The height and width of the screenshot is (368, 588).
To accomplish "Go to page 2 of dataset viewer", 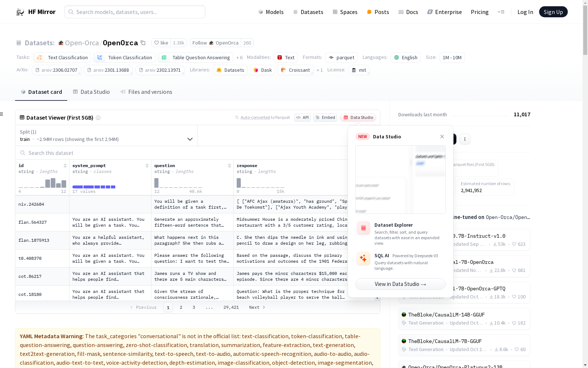I will tap(181, 307).
